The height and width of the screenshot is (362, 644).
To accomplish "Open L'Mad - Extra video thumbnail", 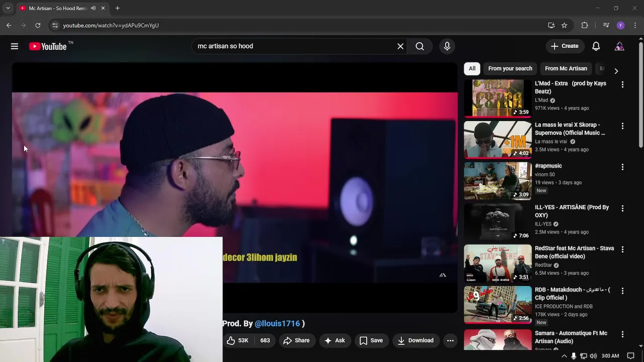I will 498,98.
